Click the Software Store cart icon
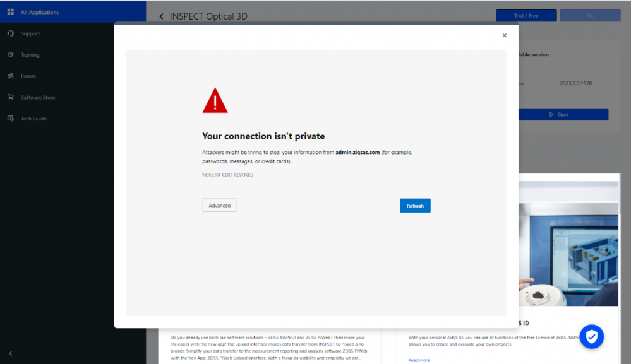The image size is (631, 364). point(11,97)
